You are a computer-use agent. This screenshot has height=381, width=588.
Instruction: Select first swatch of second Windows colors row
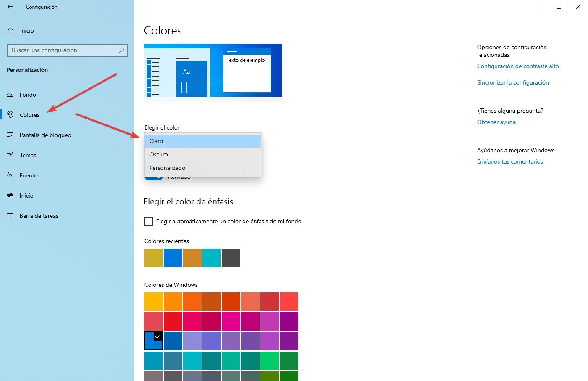154,321
